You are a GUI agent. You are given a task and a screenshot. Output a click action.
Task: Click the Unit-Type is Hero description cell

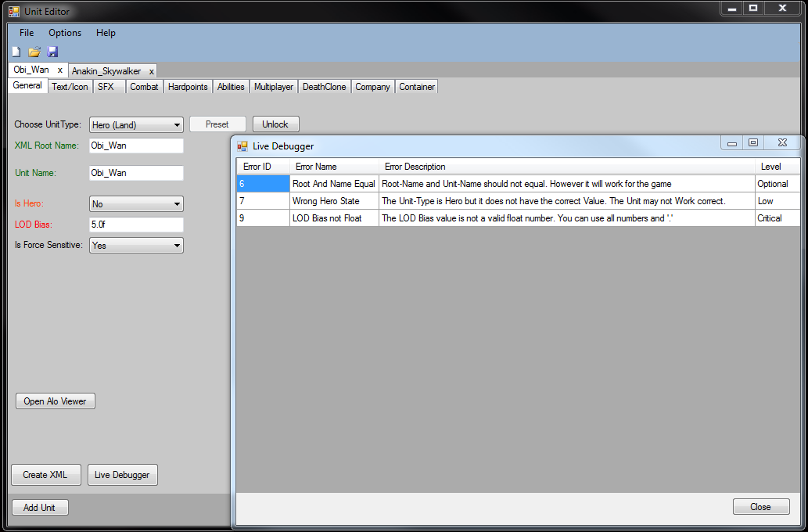click(x=567, y=201)
